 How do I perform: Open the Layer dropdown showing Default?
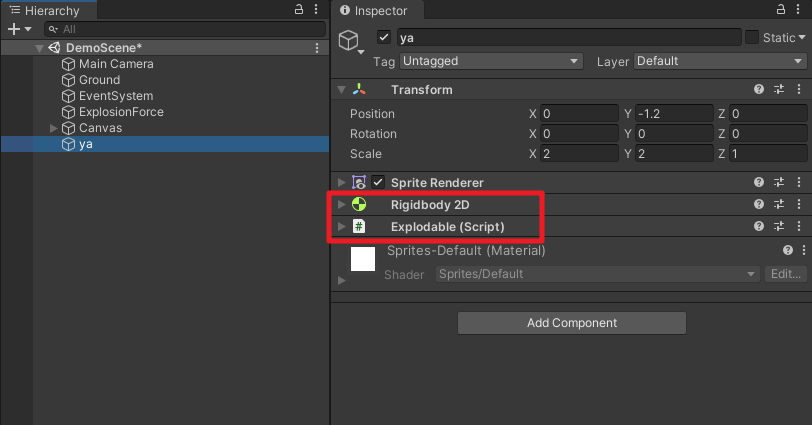pos(720,61)
